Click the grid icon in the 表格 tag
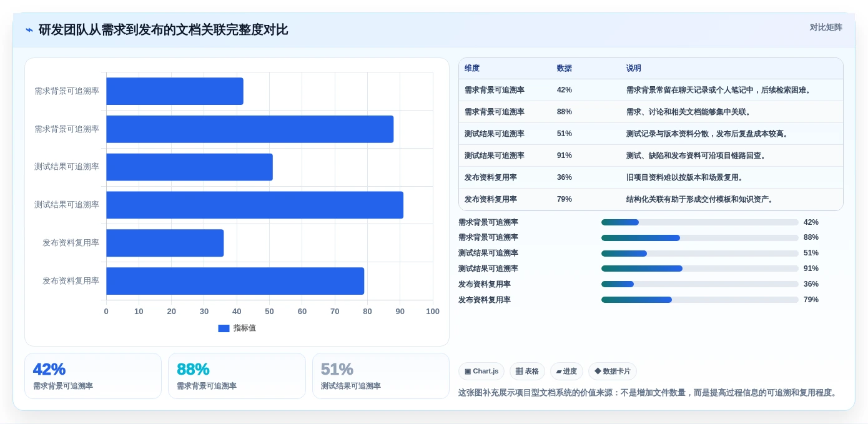This screenshot has height=424, width=868. [x=519, y=372]
